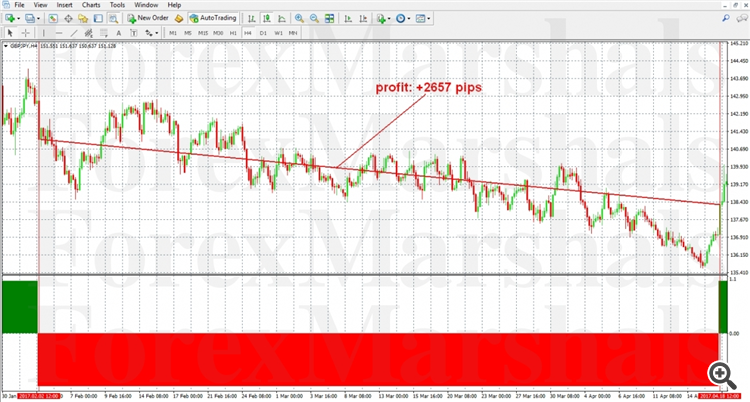Expand the Templates dropdown arrow
Image resolution: width=750 pixels, height=402 pixels.
(429, 19)
